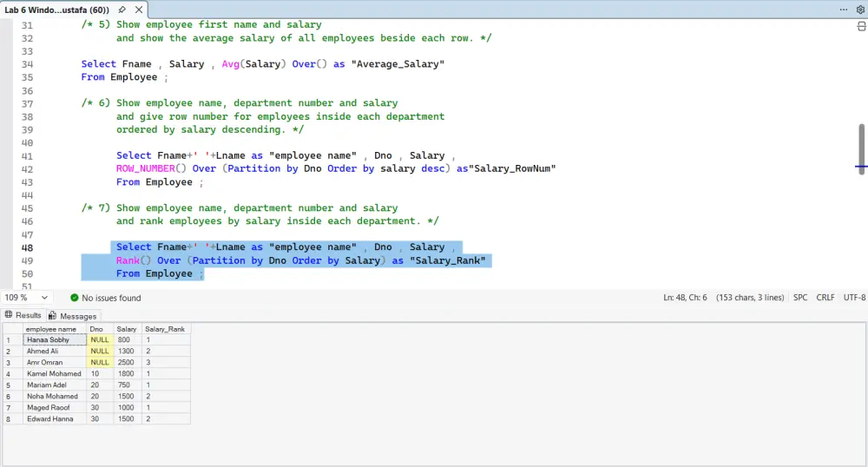Click the SPC indentation indicator
Viewport: 868px width, 467px height.
tap(800, 298)
